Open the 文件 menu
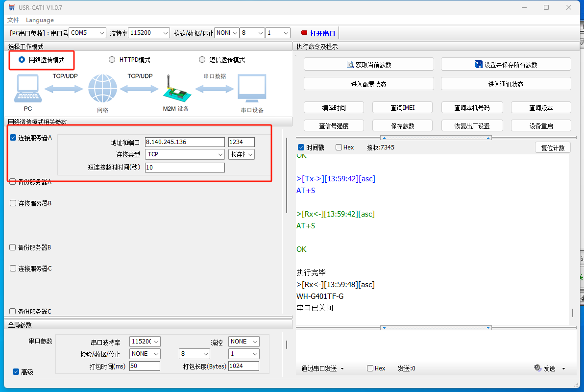This screenshot has height=392, width=584. [x=13, y=20]
